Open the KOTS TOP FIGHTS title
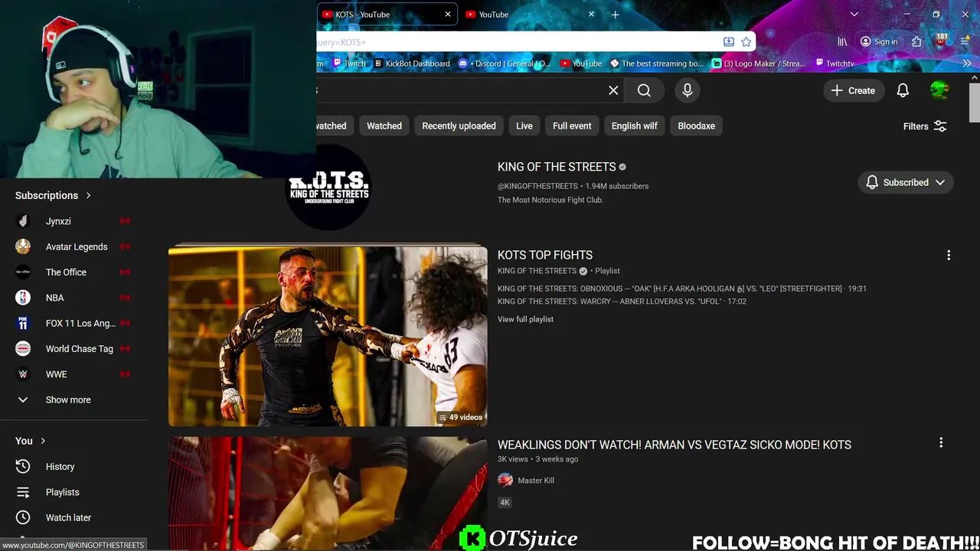Image resolution: width=980 pixels, height=551 pixels. tap(545, 255)
